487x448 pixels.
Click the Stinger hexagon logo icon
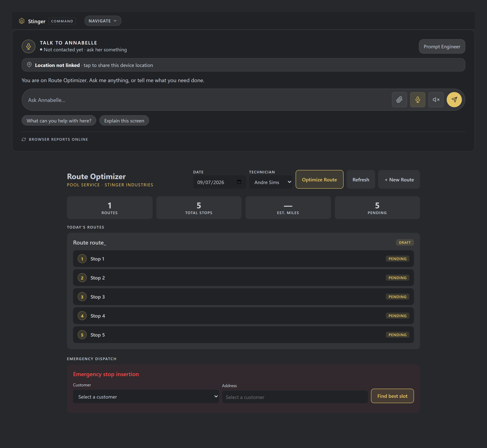click(x=21, y=21)
